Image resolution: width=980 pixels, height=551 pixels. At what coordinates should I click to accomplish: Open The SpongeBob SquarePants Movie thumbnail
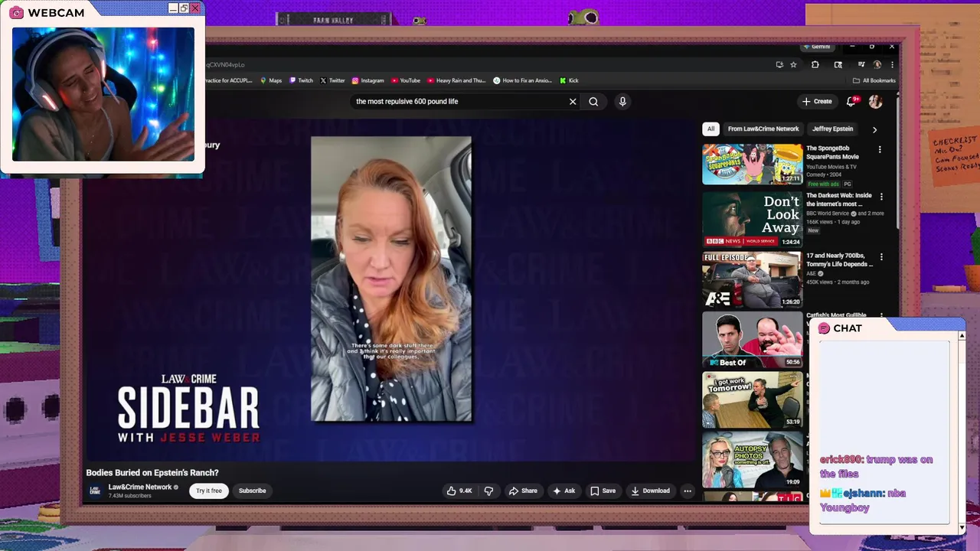click(x=752, y=165)
